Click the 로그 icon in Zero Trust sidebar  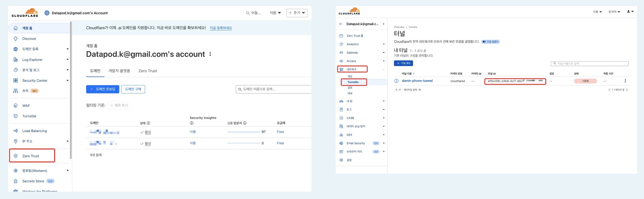tap(341, 110)
